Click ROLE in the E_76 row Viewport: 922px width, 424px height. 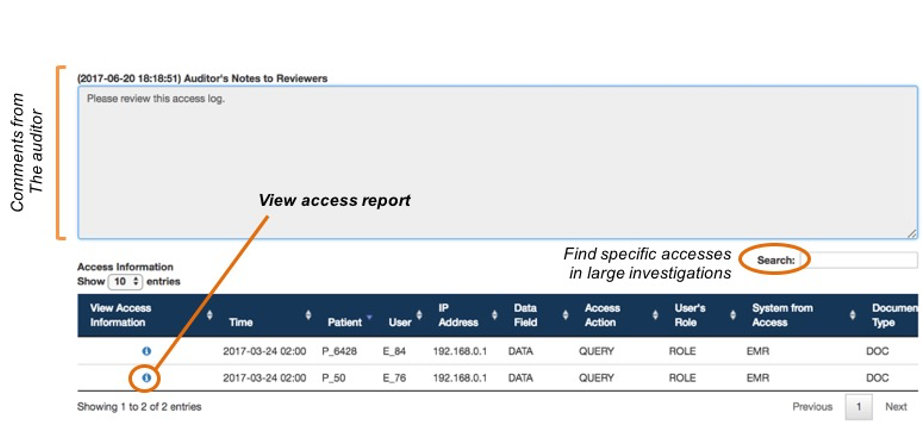coord(682,378)
